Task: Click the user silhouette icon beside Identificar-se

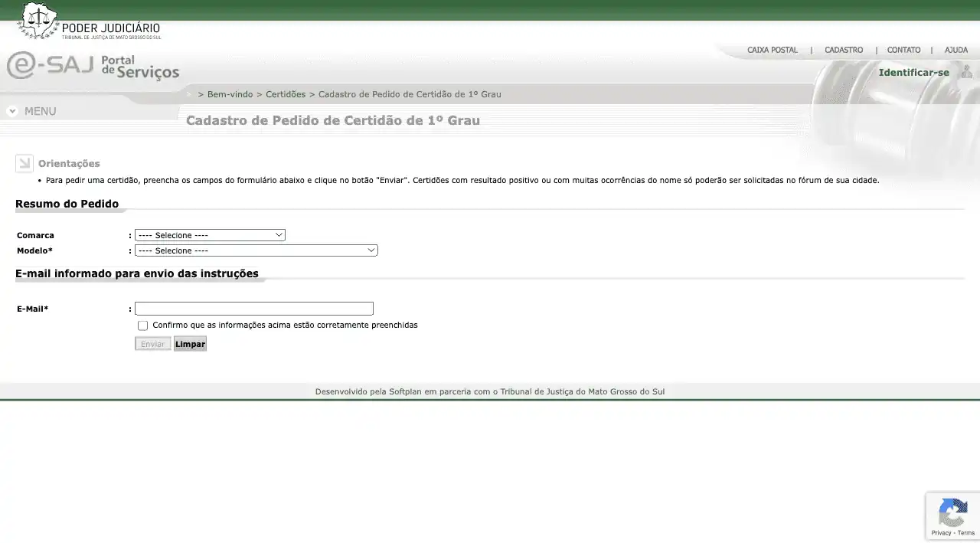Action: tap(966, 72)
